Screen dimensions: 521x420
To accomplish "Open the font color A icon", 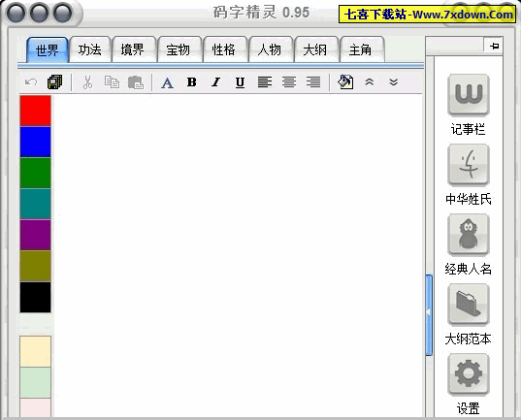I will coord(167,82).
